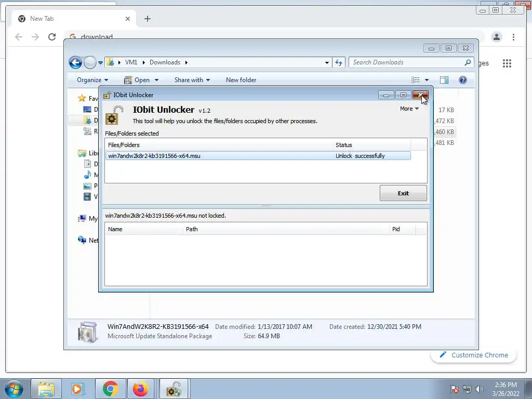Click the Libraries icon in navigation pane
Screen dimensions: 532x399
coord(82,153)
